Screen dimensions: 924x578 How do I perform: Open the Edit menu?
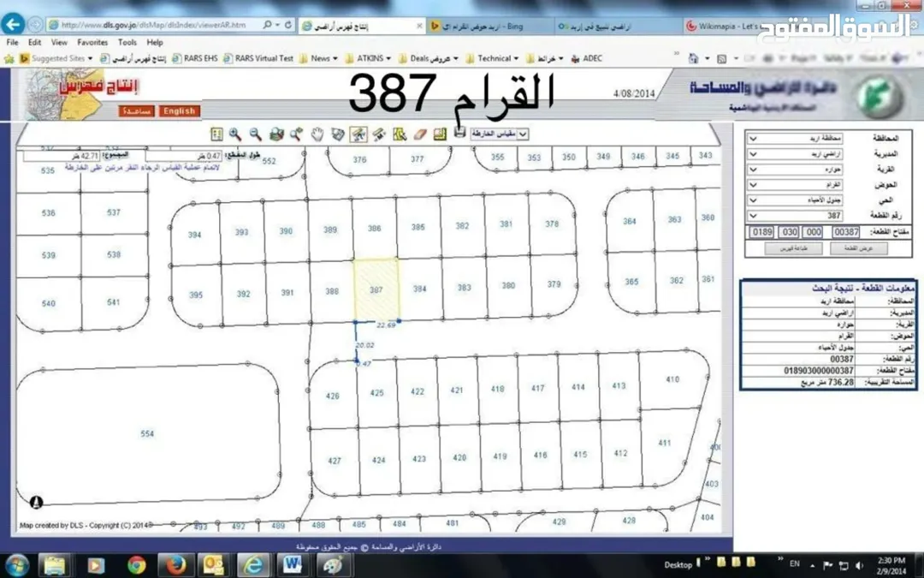[34, 43]
